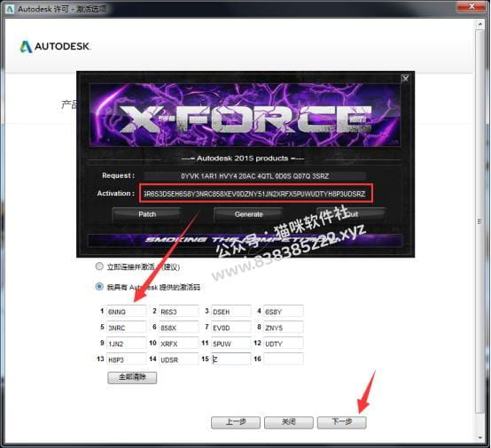Image resolution: width=491 pixels, height=448 pixels.
Task: Click field 8 containing ZNY5
Action: pyautogui.click(x=284, y=328)
